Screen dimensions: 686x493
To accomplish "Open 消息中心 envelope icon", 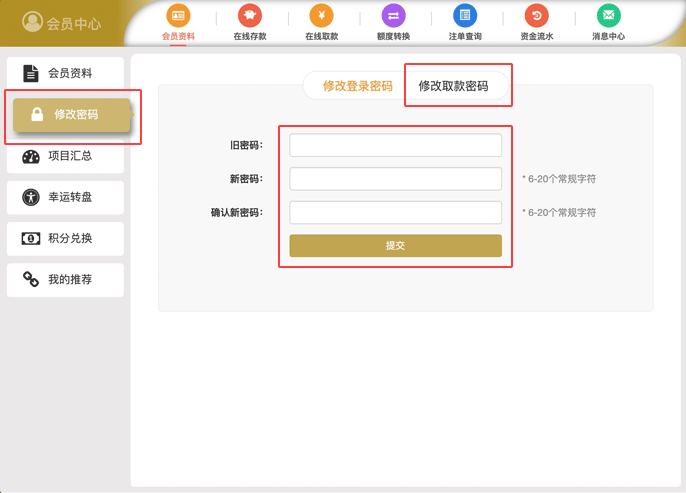I will tap(608, 16).
